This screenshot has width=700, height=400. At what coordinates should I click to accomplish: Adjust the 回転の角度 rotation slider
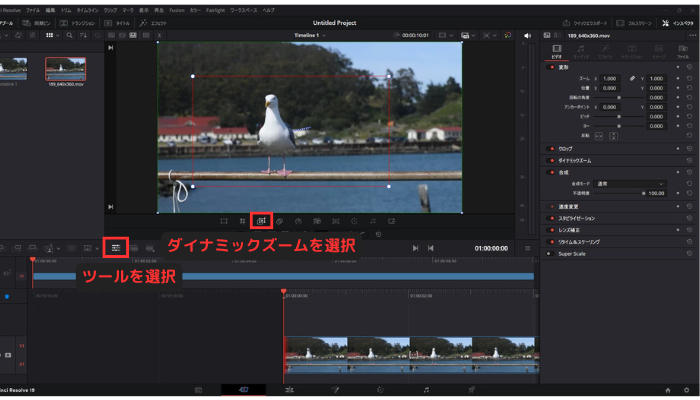coord(618,97)
